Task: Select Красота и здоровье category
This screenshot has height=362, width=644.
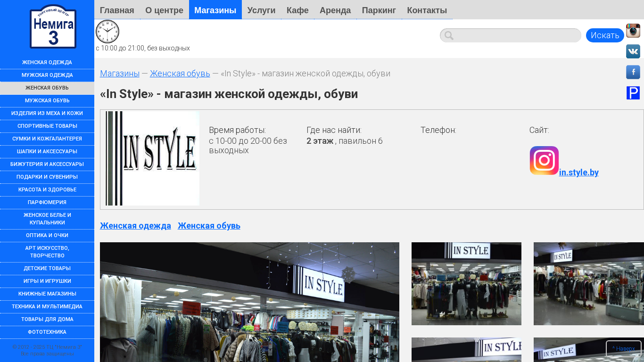Action: [x=47, y=190]
